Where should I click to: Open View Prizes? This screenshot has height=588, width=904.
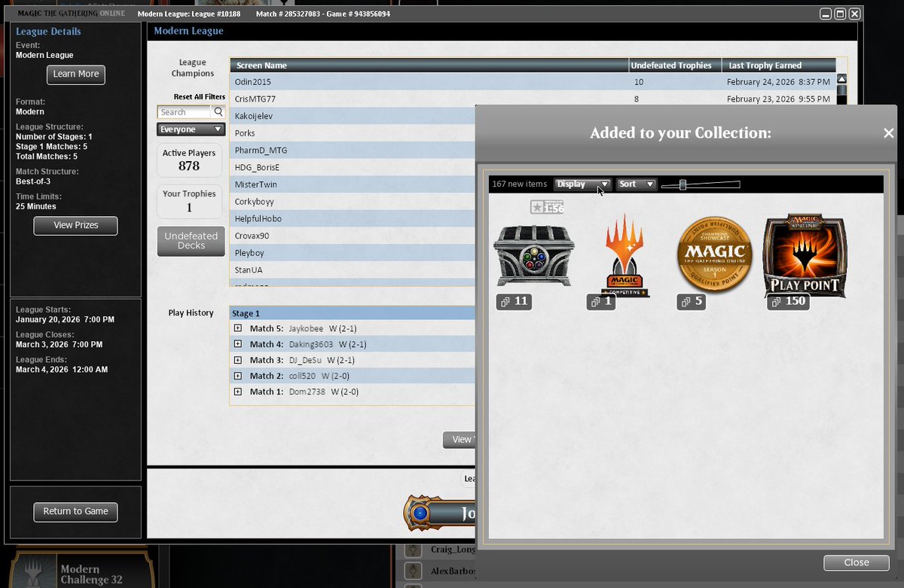click(75, 225)
